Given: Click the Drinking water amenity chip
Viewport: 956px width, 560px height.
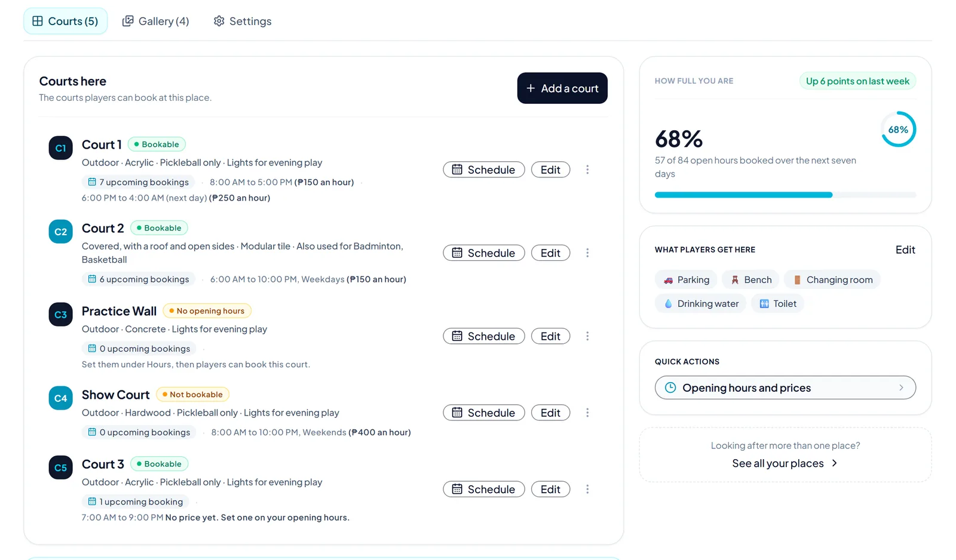Looking at the screenshot, I should [701, 304].
